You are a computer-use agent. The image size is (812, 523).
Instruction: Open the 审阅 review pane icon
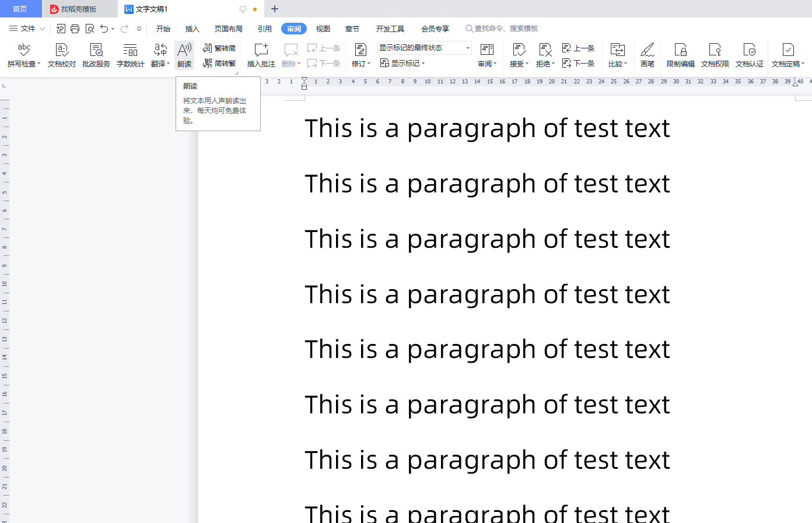point(487,50)
